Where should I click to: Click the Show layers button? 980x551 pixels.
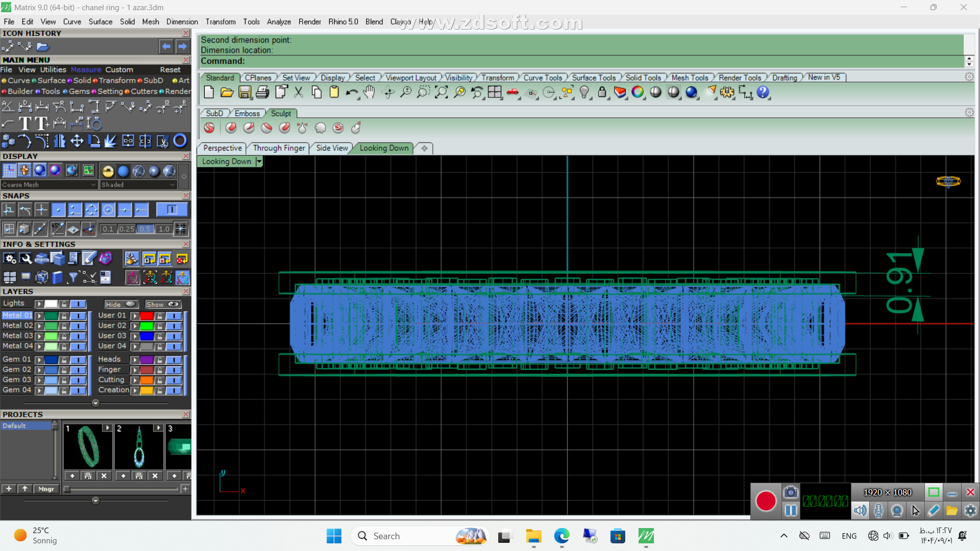point(162,304)
